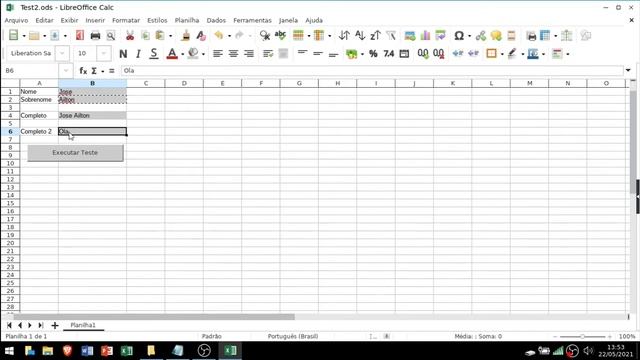Align cell content to top
This screenshot has width=640, height=360.
point(302,53)
